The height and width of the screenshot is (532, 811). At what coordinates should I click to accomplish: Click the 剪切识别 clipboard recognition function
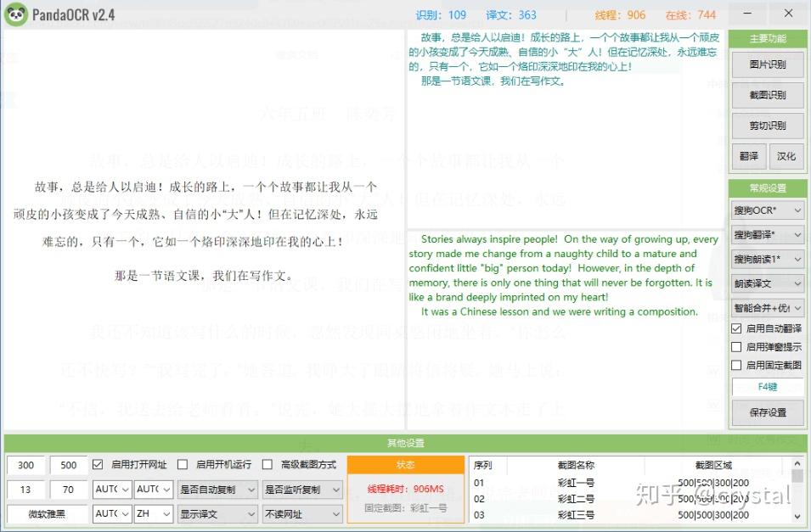[767, 127]
